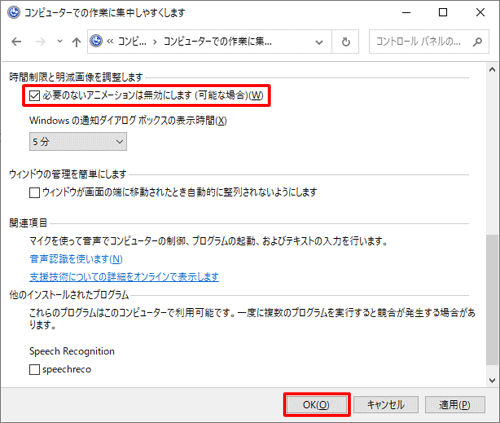The image size is (500, 423).
Task: Close the window with X
Action: pyautogui.click(x=480, y=13)
